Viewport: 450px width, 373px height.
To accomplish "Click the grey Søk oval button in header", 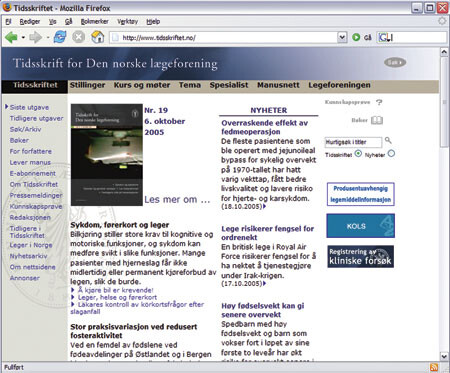I will tap(395, 62).
